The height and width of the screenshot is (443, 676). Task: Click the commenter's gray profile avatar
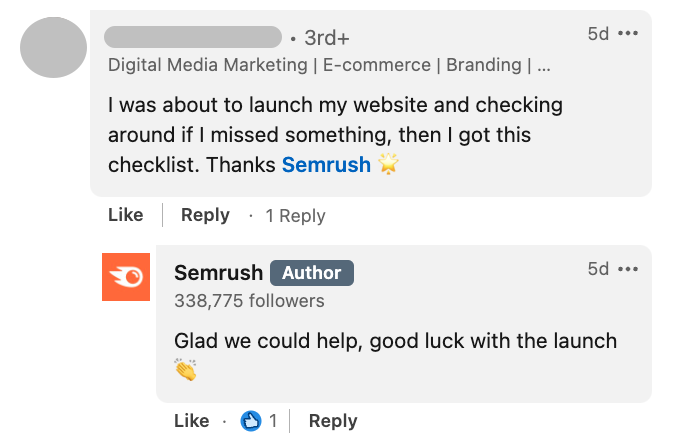point(53,46)
